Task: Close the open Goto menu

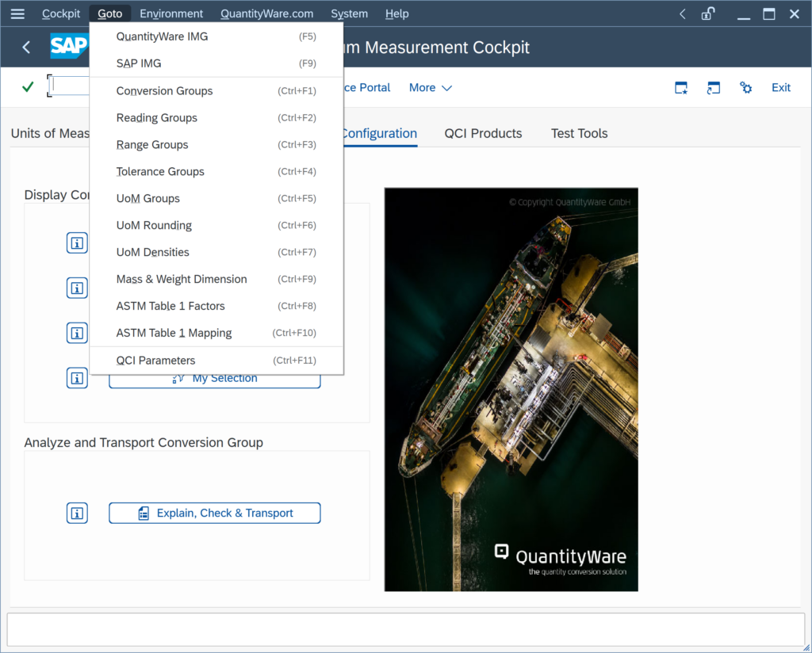Action: 109,14
